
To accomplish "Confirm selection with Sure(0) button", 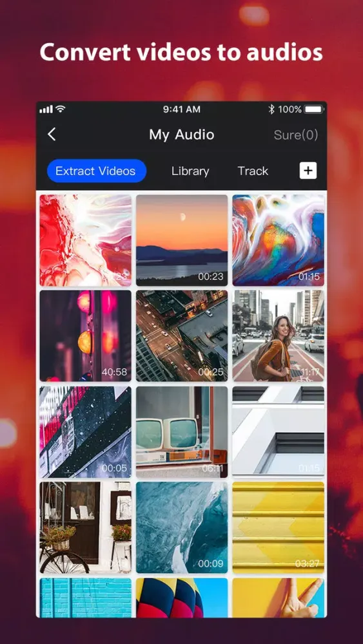I will click(x=295, y=135).
